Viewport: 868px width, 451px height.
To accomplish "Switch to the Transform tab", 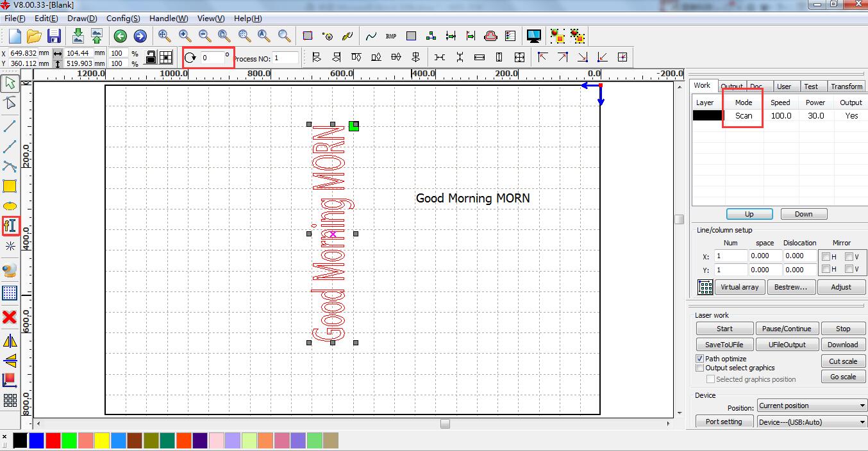I will pos(847,86).
